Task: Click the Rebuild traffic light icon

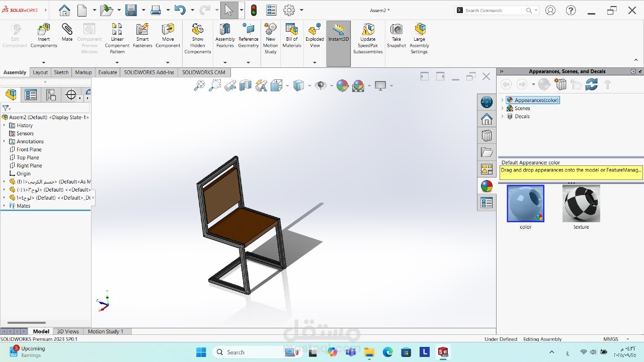Action: (254, 10)
